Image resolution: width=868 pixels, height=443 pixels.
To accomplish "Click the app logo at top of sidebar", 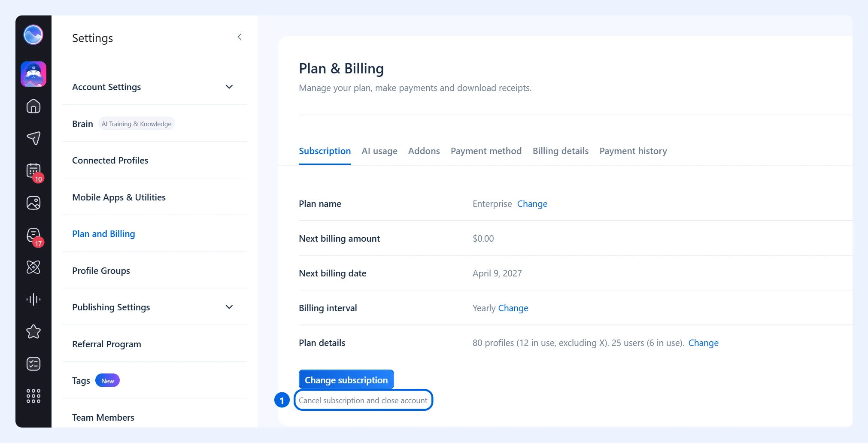I will click(x=33, y=35).
